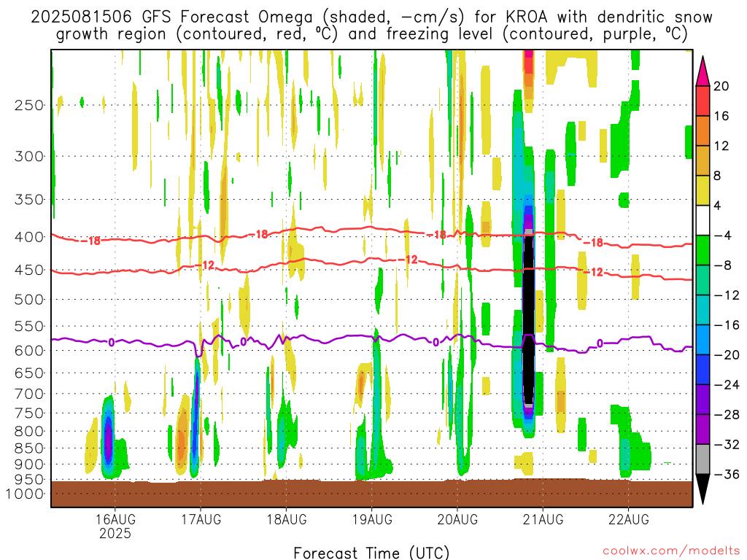
Task: Click the purple swatch between -24 and -28
Action: click(703, 400)
